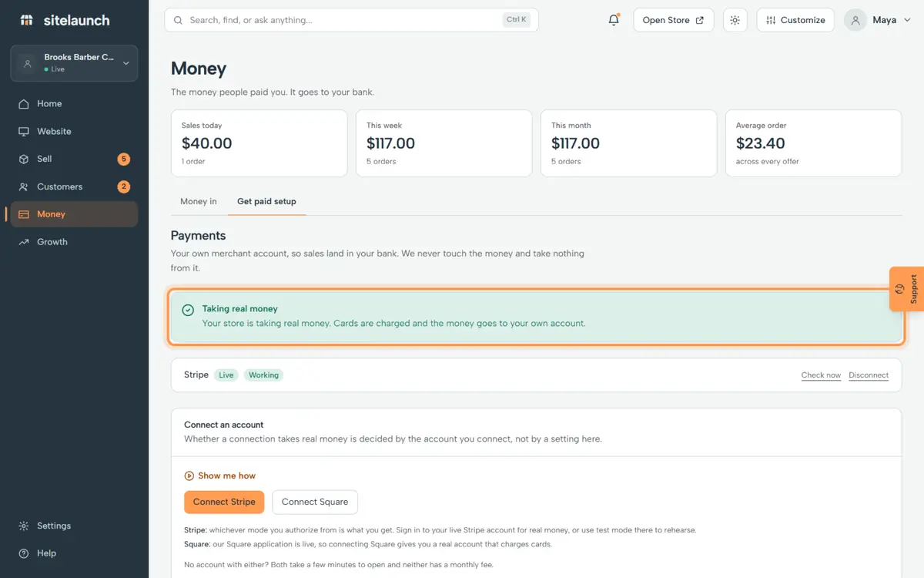Click the Stripe Live status badge
This screenshot has width=924, height=578.
(226, 375)
